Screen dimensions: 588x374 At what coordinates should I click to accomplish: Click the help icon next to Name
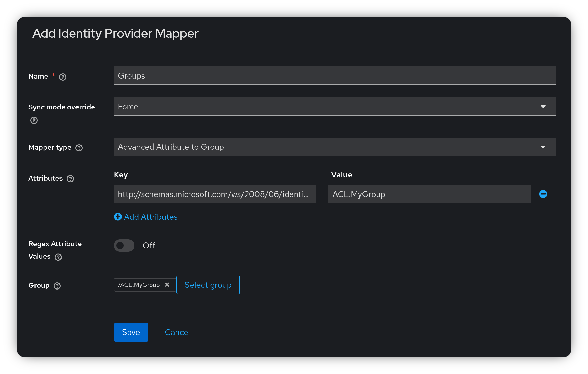click(63, 77)
